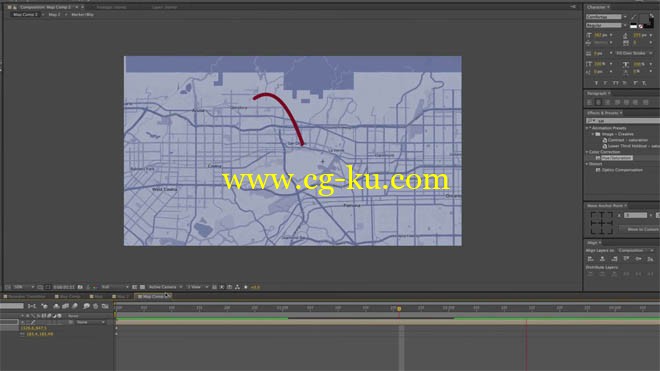Open the Fill Over Stroke dropdown

click(x=633, y=53)
